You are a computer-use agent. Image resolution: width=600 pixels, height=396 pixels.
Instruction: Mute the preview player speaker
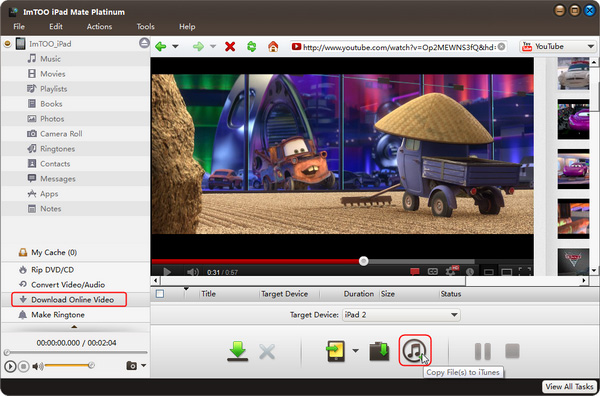pos(37,367)
